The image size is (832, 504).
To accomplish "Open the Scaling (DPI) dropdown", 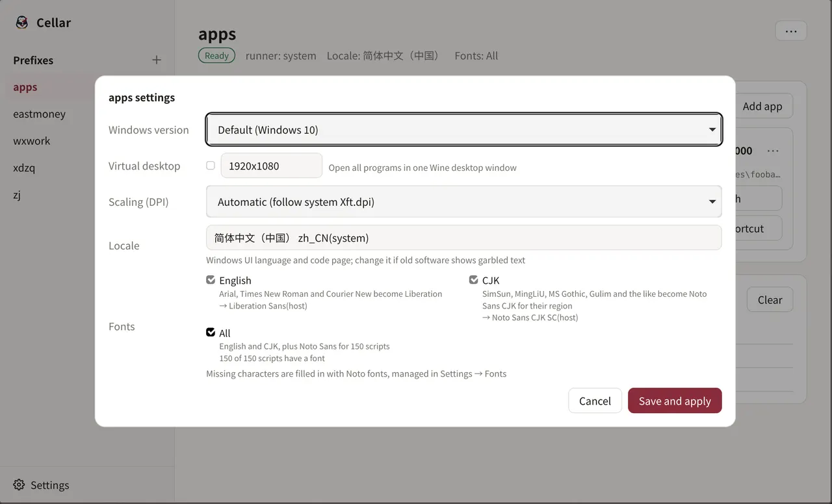I will tap(464, 202).
